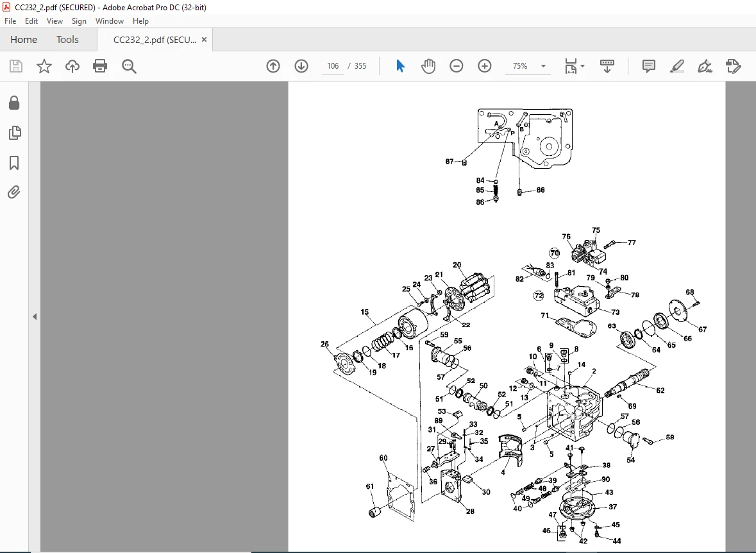
Task: Open the security settings lock icon
Action: (14, 102)
